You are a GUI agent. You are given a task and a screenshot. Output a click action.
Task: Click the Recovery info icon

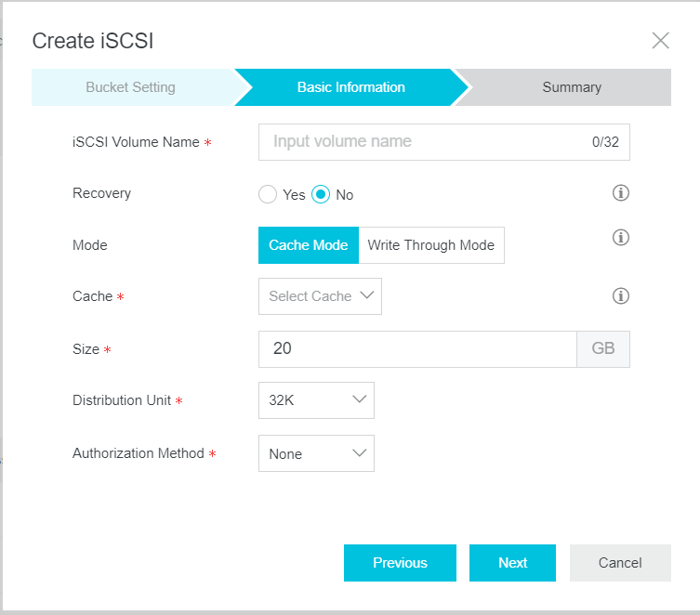coord(621,193)
